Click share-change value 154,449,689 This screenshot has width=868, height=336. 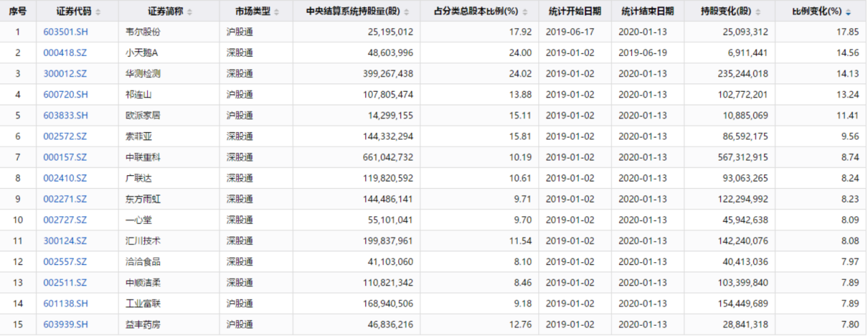pyautogui.click(x=742, y=303)
